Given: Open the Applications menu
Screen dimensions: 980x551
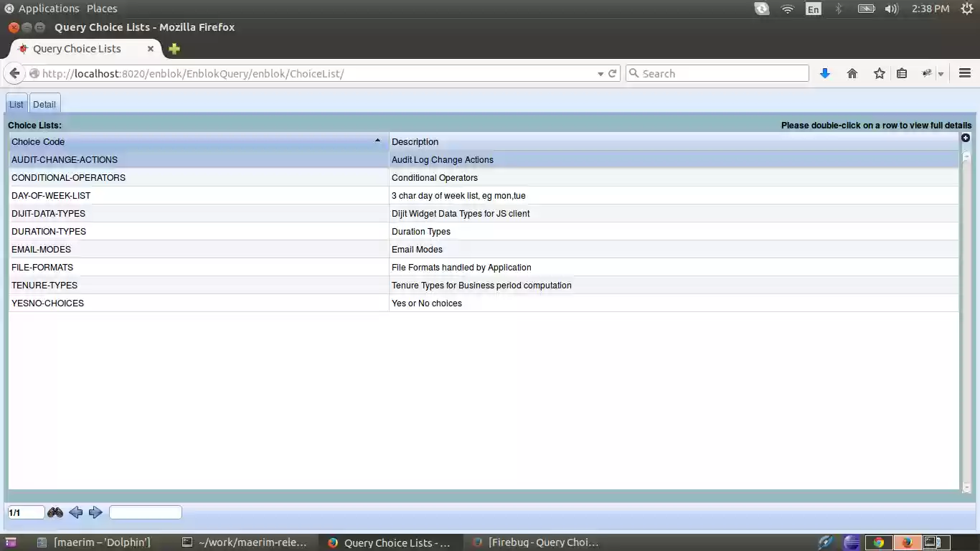Looking at the screenshot, I should [43, 8].
